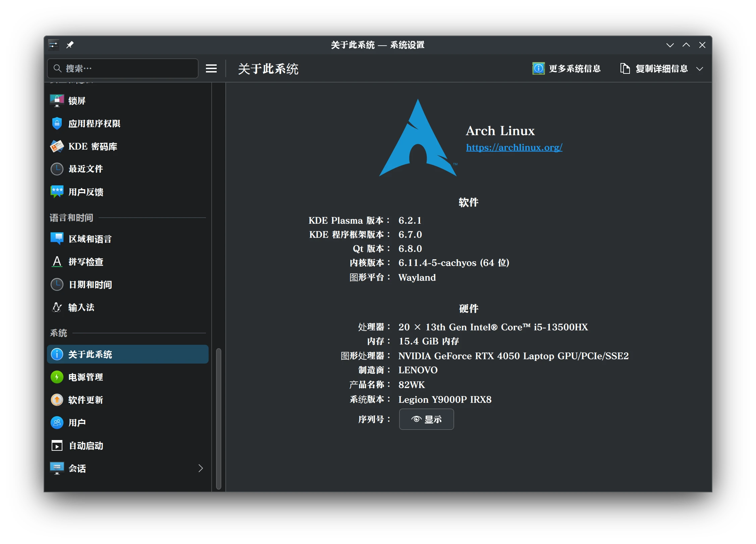The width and height of the screenshot is (756, 544).
Task: Expand the Session (会话) submenu chevron
Action: [201, 468]
